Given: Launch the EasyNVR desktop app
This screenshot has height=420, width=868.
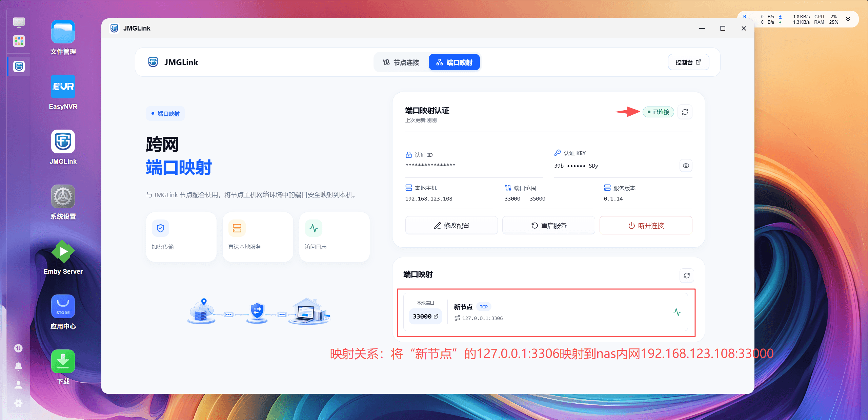Looking at the screenshot, I should (63, 87).
